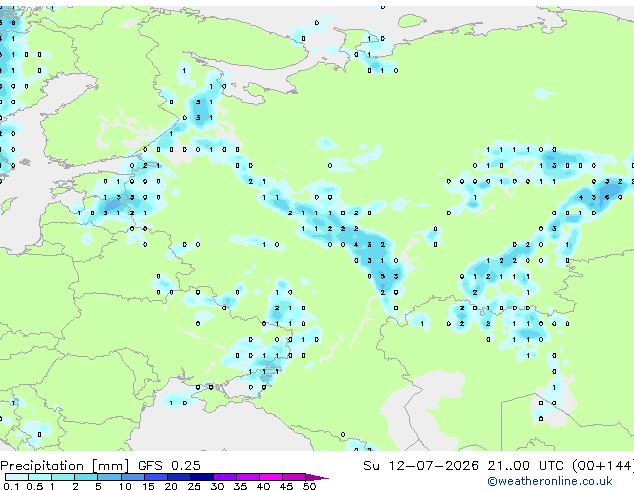Image resolution: width=634 pixels, height=490 pixels.
Task: Select the 45 to 50 mm legend swatch
Action: [294, 477]
